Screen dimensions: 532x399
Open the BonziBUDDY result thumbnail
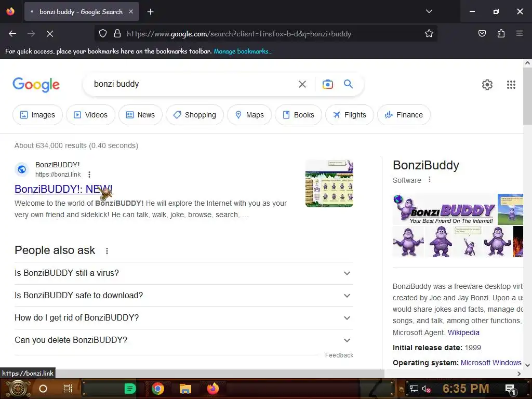329,183
